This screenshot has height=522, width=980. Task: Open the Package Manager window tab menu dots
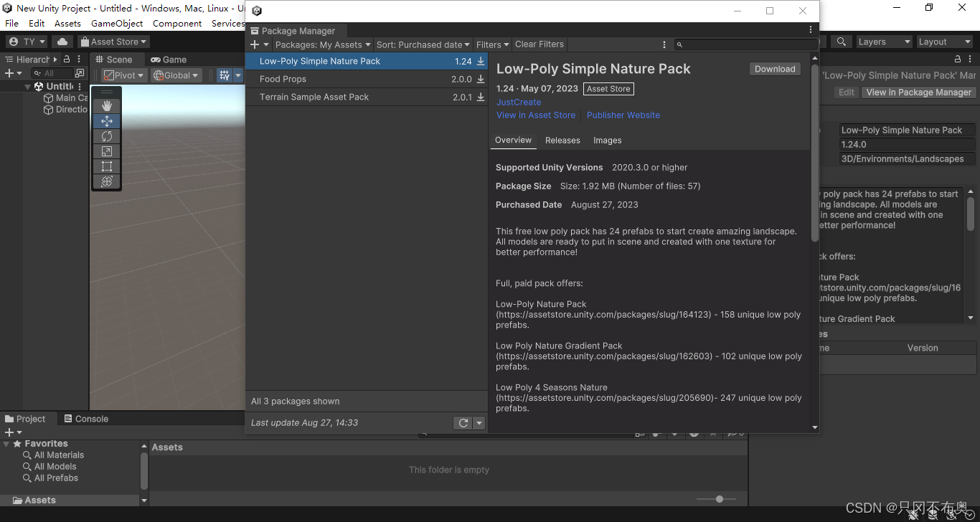[x=811, y=30]
